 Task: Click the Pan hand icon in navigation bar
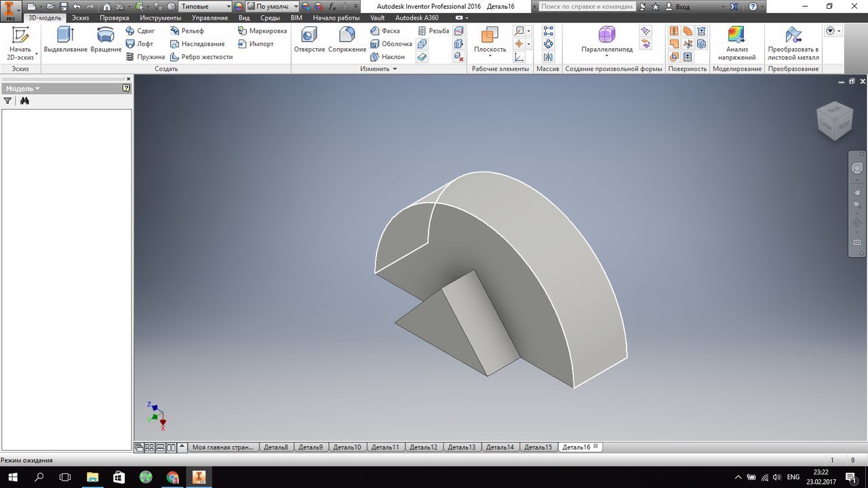click(857, 192)
